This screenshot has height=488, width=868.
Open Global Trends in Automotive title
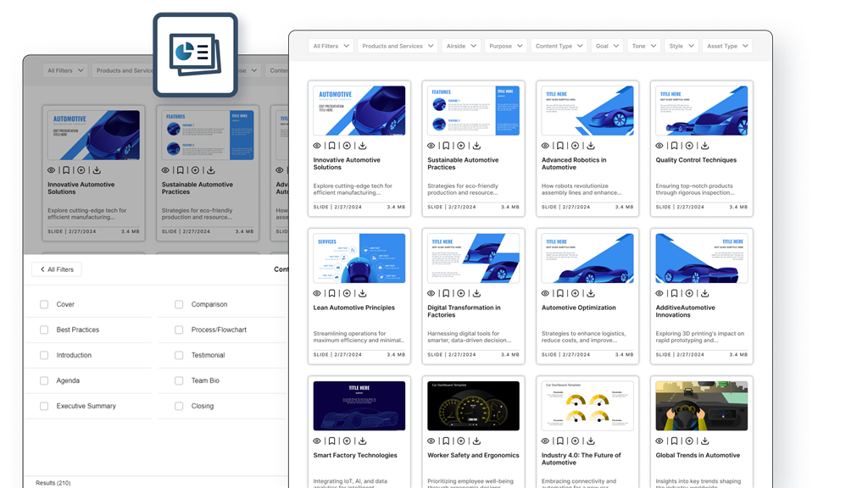click(698, 455)
